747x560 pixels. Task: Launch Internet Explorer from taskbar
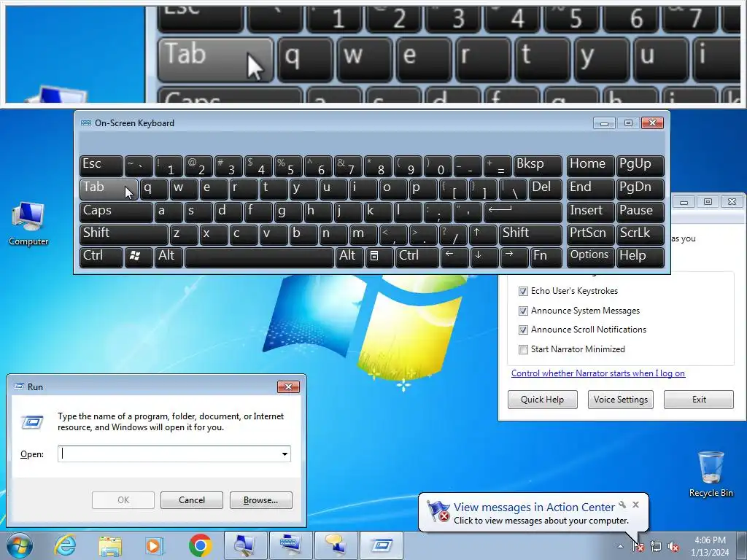pos(65,545)
